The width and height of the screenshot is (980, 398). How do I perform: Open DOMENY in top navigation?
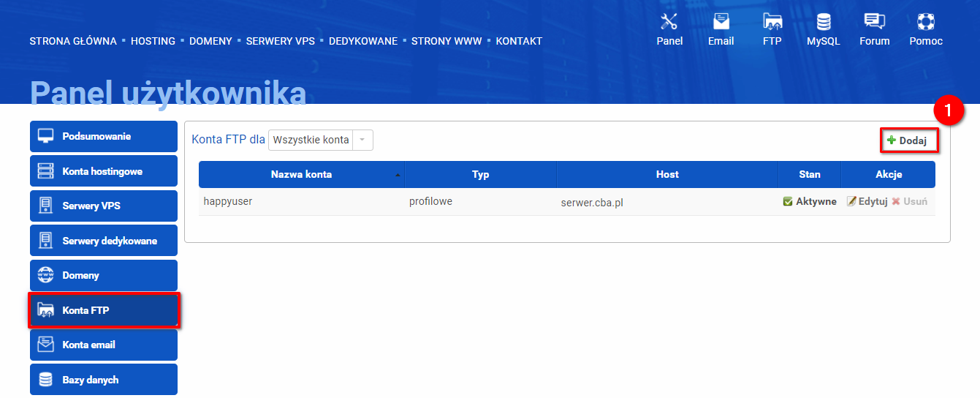210,41
